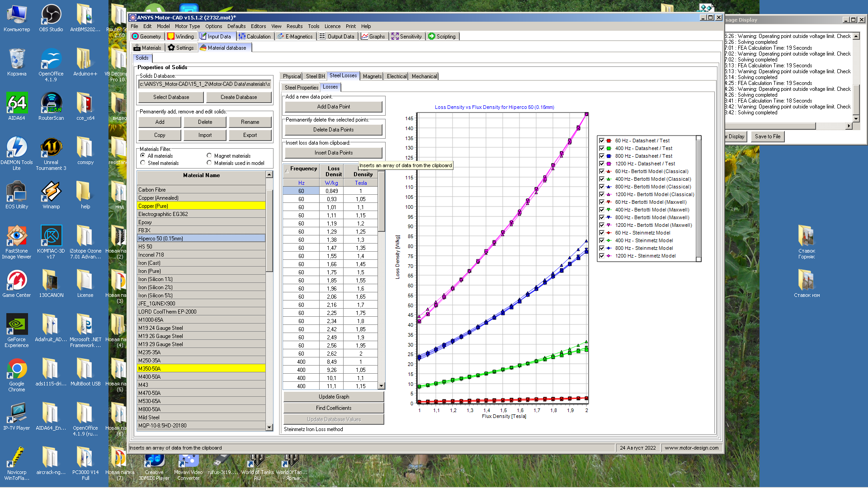Viewport: 868px width, 488px height.
Task: Open the Editors menu
Action: click(258, 26)
